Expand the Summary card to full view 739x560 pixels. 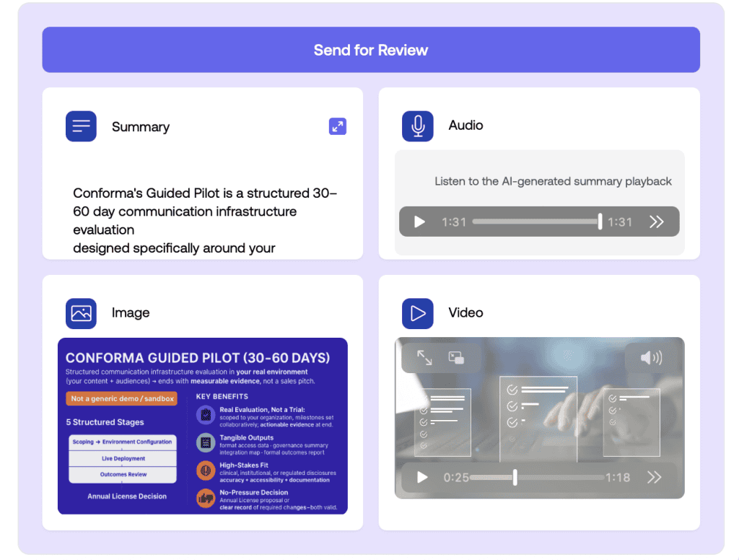(337, 126)
